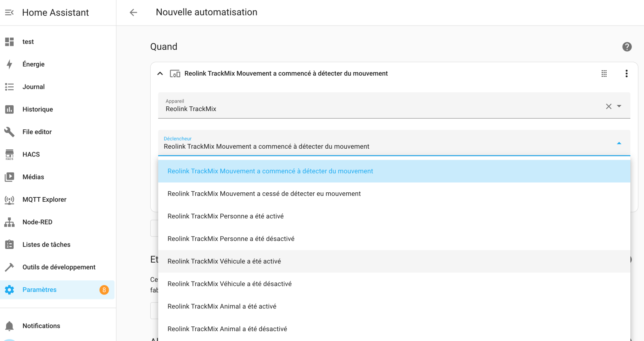Open the trigger three-dot overflow menu

[x=626, y=74]
